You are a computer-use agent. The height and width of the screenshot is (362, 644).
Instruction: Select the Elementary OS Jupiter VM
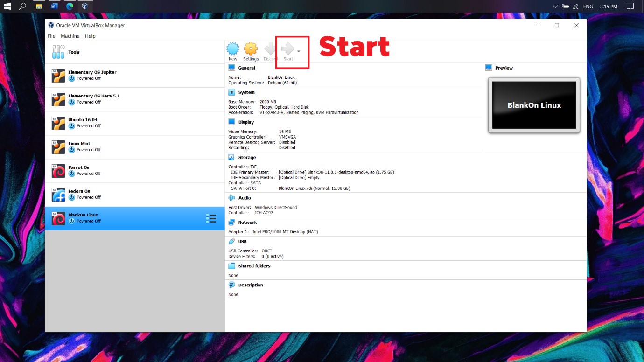click(135, 76)
